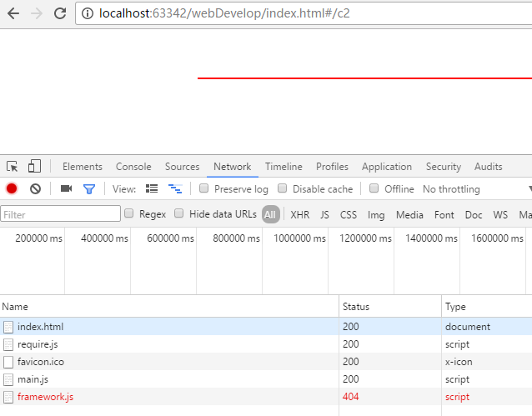Open the Timeline tab
Screen dimensions: 532x416
pyautogui.click(x=284, y=167)
